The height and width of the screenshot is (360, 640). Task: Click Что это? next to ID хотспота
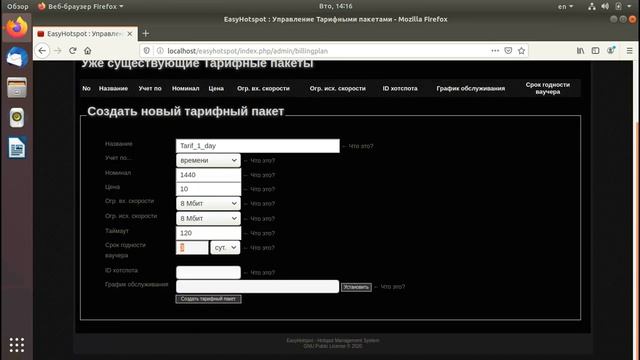(x=262, y=272)
